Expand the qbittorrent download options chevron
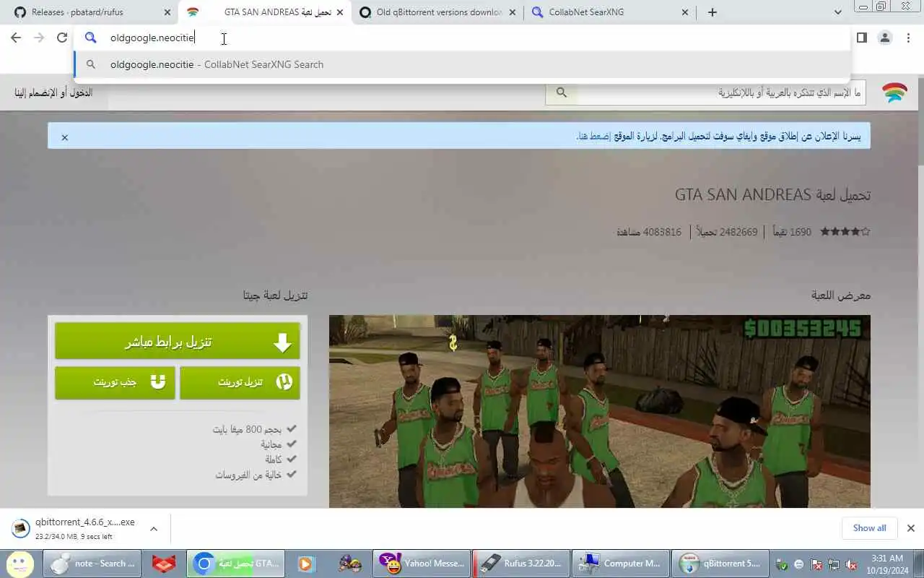This screenshot has height=578, width=924. 154,529
